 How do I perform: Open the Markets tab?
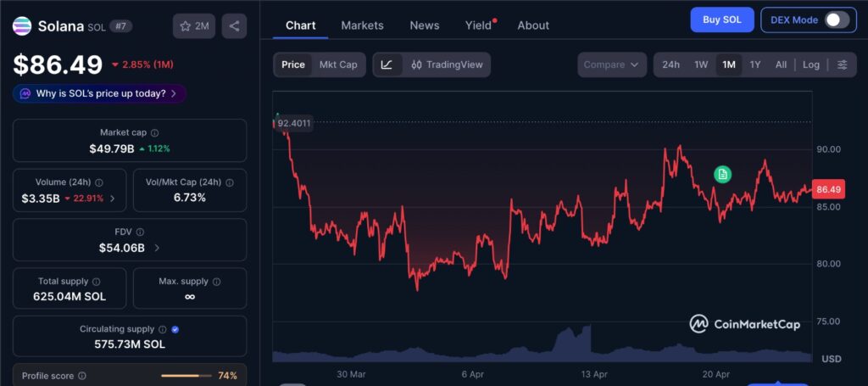click(362, 25)
